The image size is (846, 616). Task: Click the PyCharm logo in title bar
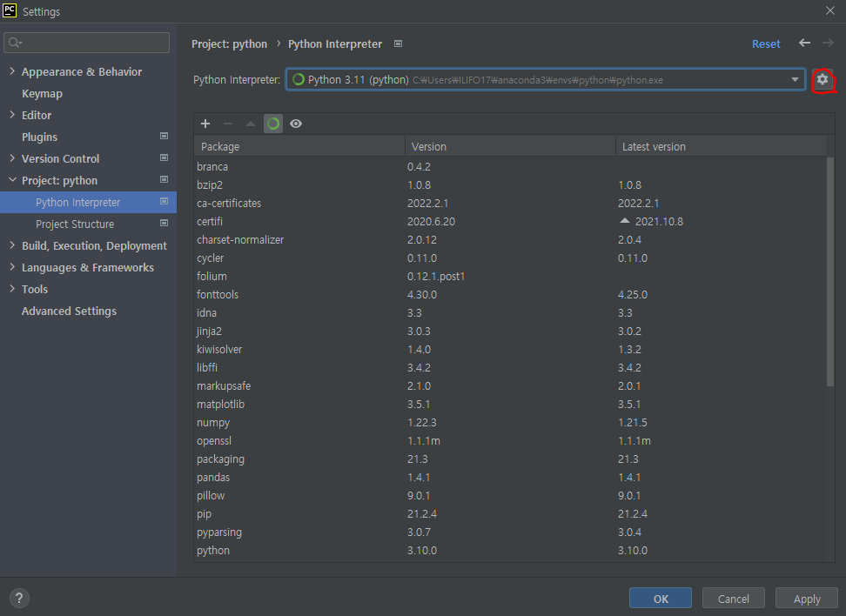[10, 10]
